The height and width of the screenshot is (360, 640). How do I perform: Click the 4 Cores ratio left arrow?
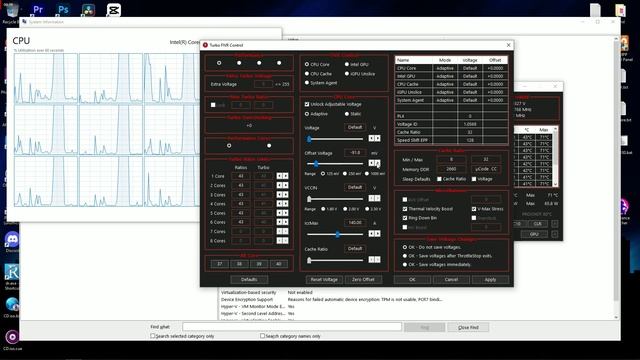(279, 204)
